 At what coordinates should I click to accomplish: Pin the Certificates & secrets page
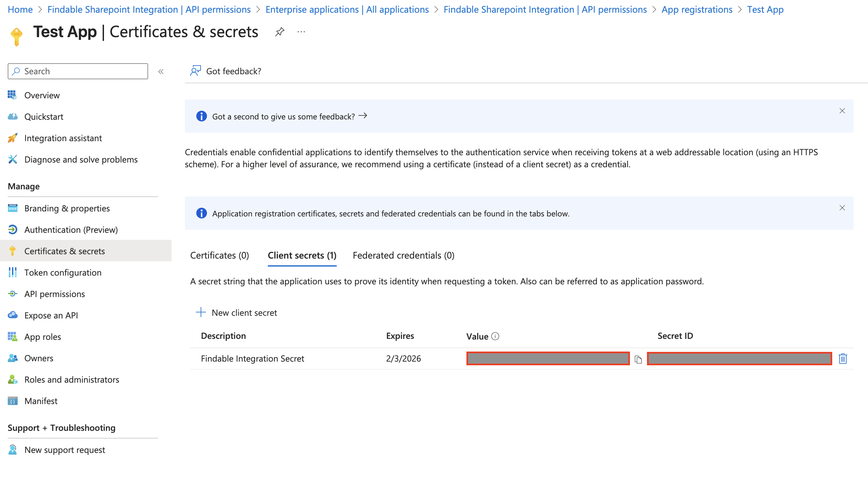(280, 31)
